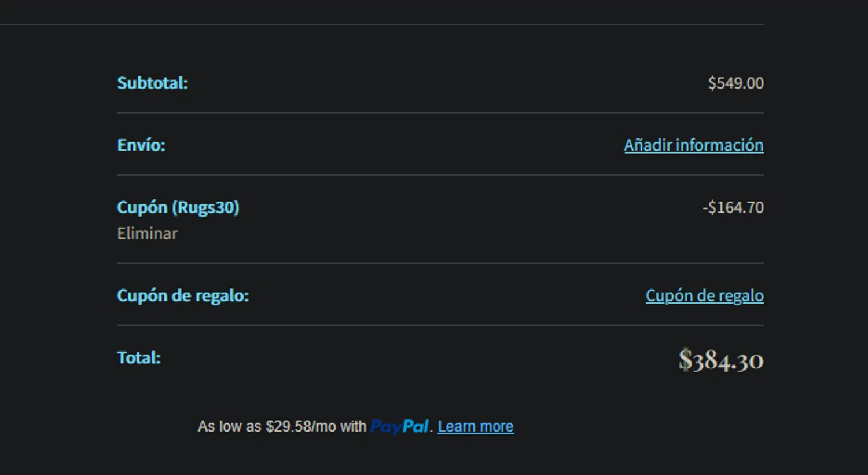The image size is (868, 475).
Task: Click the Subtotal label
Action: tap(152, 83)
